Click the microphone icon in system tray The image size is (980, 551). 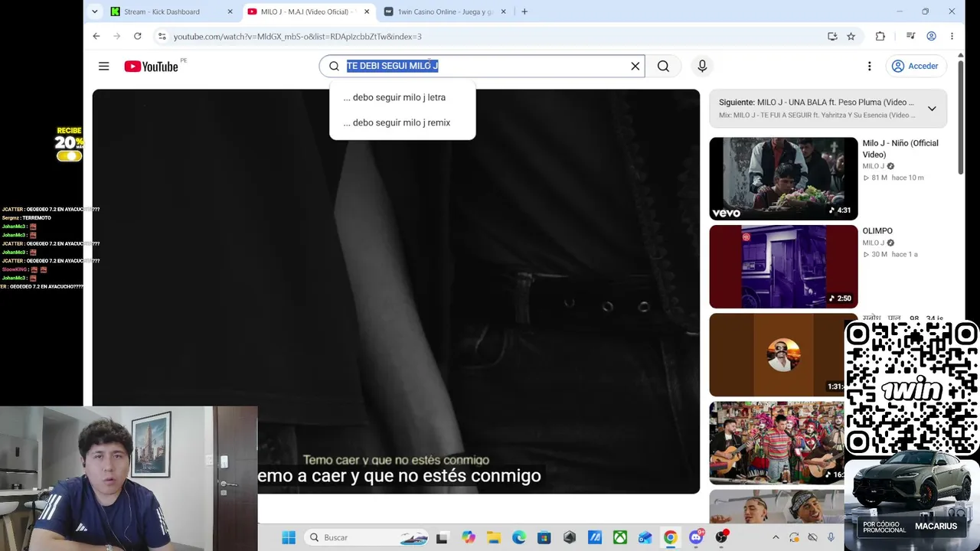[831, 538]
